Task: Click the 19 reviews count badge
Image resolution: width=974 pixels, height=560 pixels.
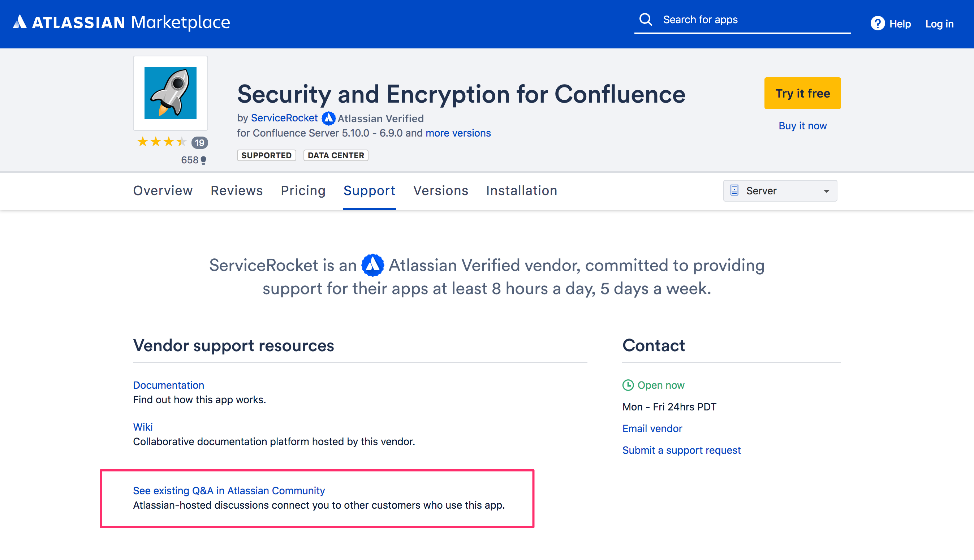Action: tap(199, 143)
